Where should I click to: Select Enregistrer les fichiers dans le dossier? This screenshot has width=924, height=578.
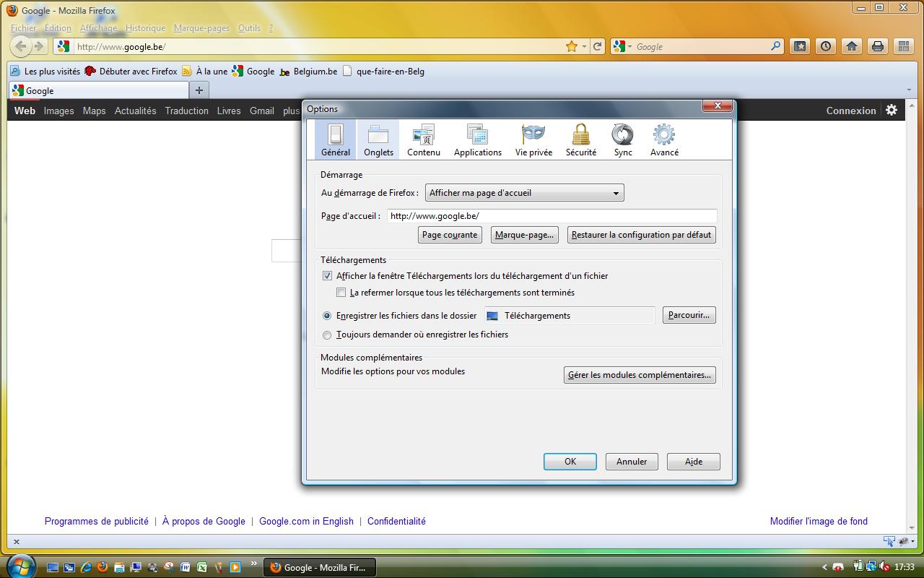click(327, 316)
